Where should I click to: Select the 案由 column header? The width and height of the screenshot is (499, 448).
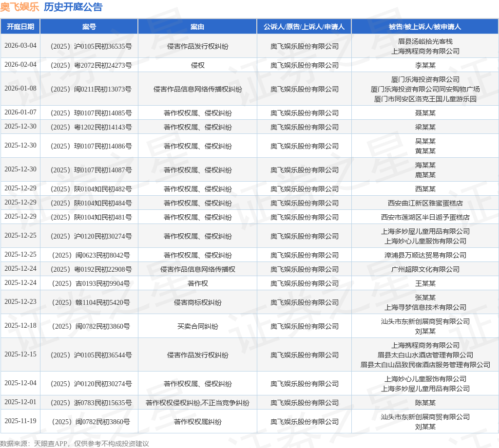197,27
